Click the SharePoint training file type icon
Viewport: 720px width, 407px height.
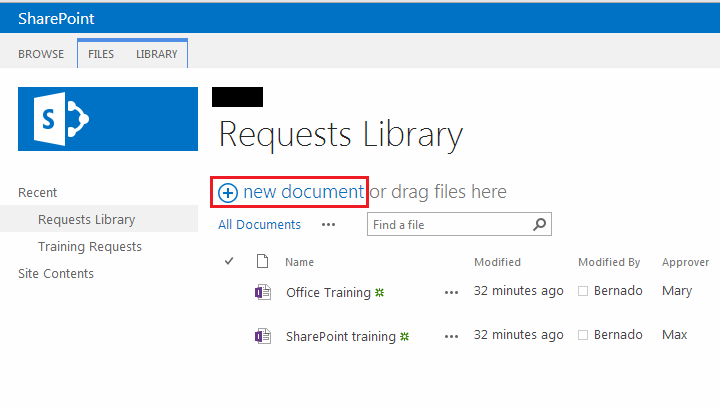[x=263, y=336]
